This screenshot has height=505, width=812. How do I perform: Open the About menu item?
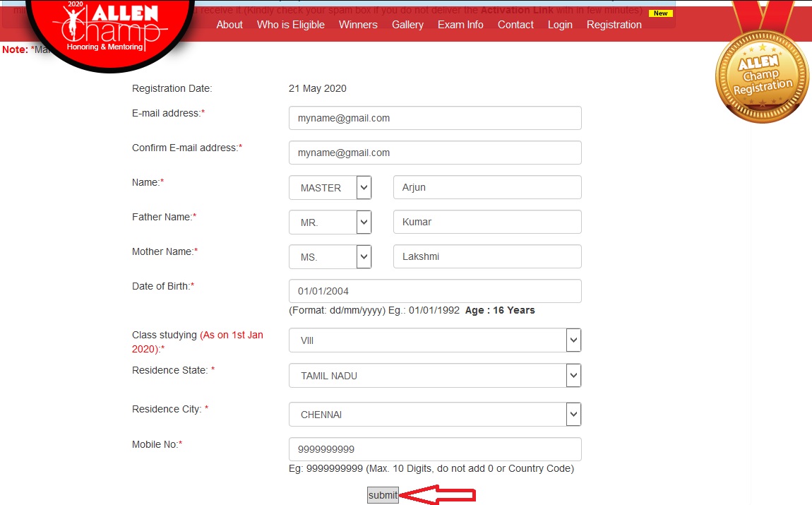click(229, 25)
